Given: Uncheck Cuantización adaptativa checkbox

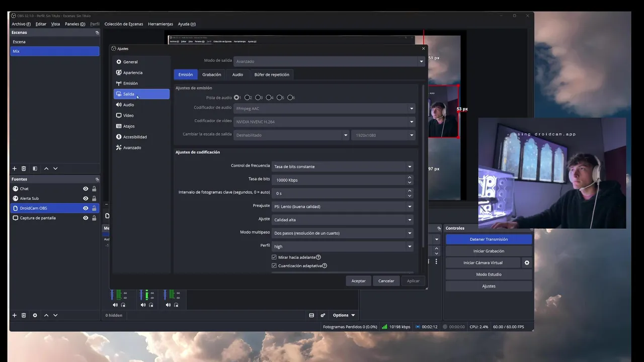Looking at the screenshot, I should 274,266.
